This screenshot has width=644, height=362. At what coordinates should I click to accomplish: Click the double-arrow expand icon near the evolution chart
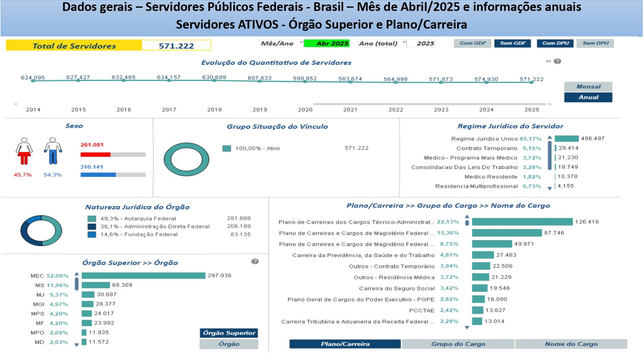click(548, 61)
